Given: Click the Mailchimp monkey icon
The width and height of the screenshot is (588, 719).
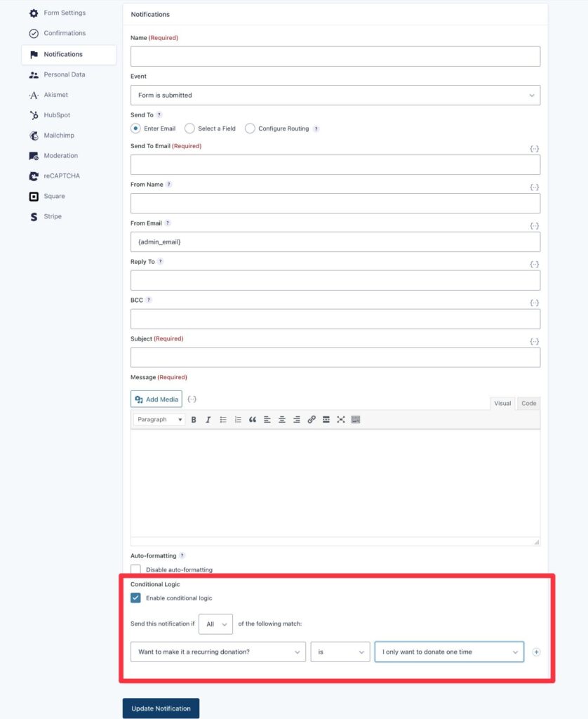Looking at the screenshot, I should 34,136.
